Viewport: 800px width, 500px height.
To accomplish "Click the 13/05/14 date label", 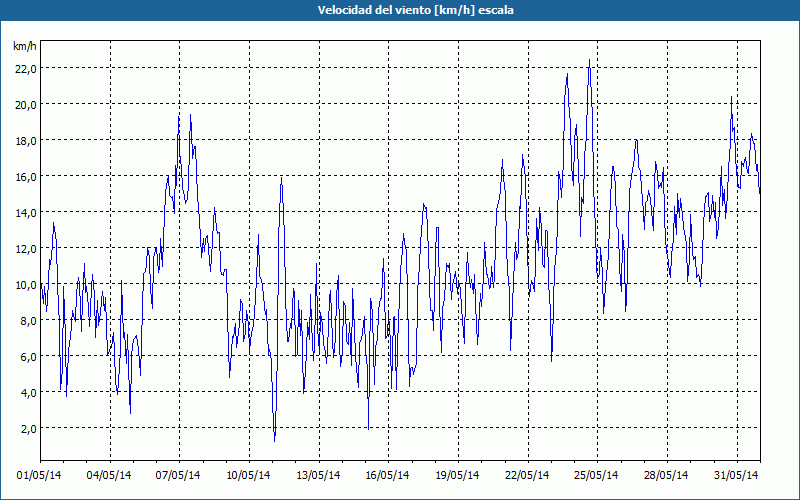I will 318,475.
